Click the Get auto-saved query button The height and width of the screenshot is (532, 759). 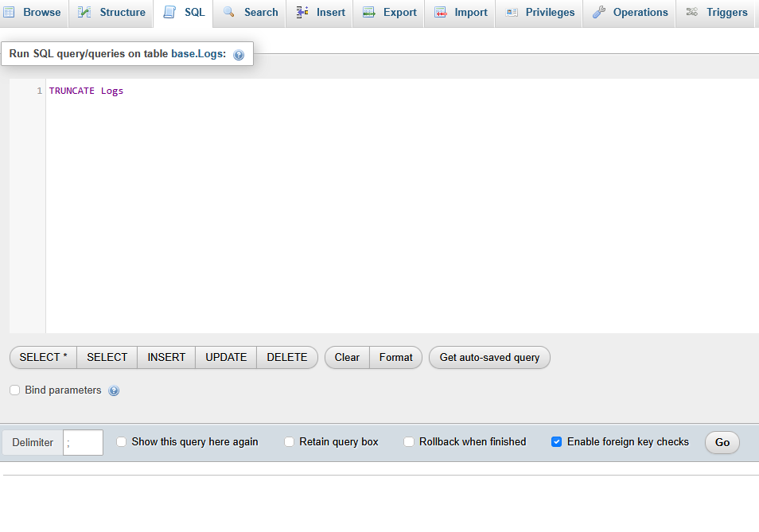click(489, 358)
